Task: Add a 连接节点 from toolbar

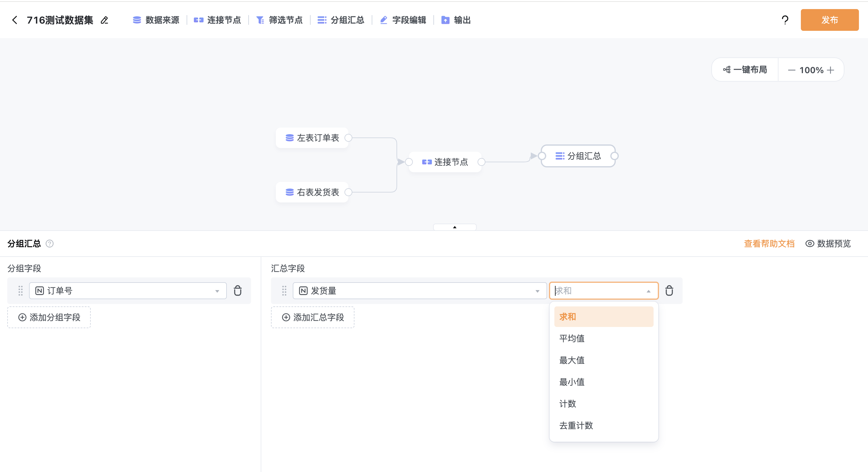Action: [217, 20]
